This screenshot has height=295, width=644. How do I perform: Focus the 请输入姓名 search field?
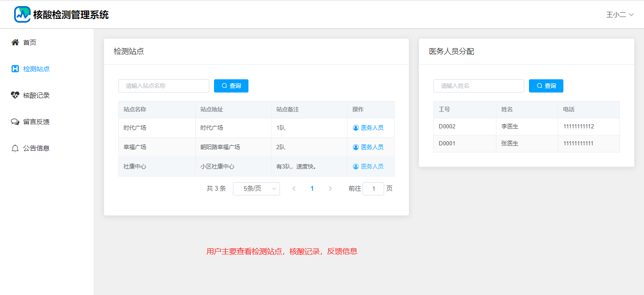click(x=479, y=86)
